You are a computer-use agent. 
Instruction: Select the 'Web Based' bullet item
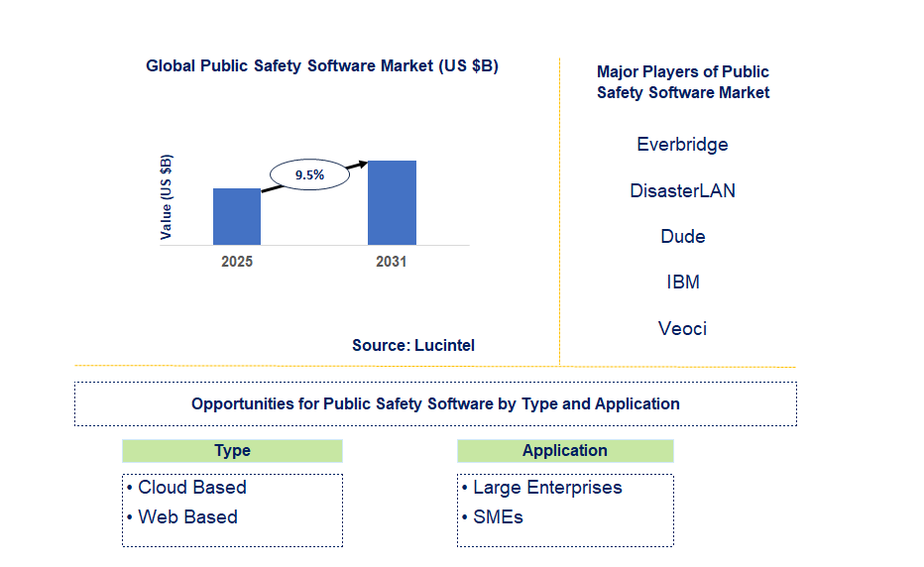(182, 516)
